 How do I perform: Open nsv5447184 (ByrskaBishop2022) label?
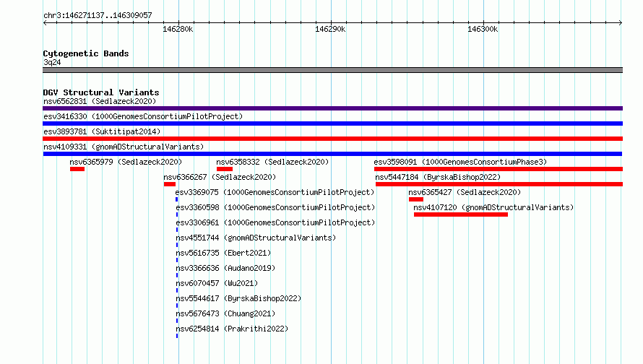438,177
